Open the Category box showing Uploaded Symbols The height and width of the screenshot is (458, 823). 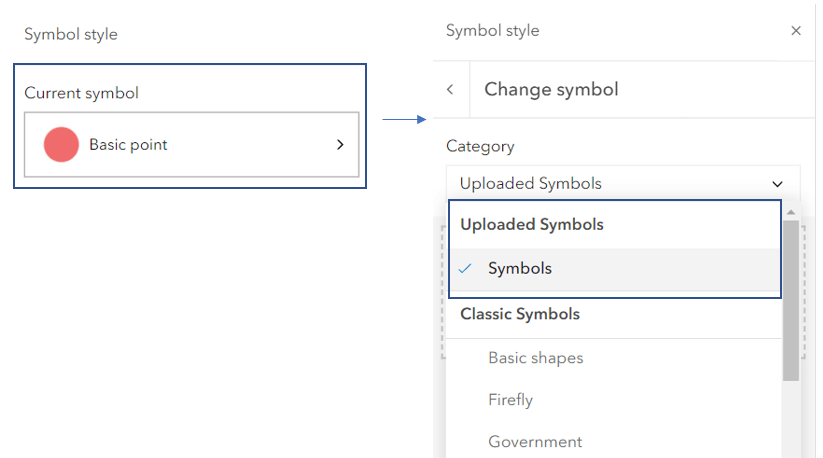click(x=610, y=183)
